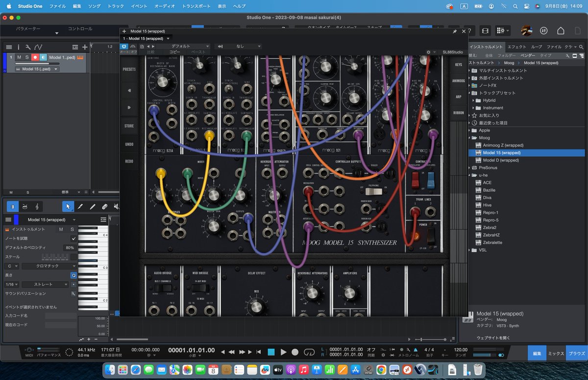The width and height of the screenshot is (588, 380).
Task: Click the PRESETS button in Model 15
Action: pyautogui.click(x=129, y=69)
